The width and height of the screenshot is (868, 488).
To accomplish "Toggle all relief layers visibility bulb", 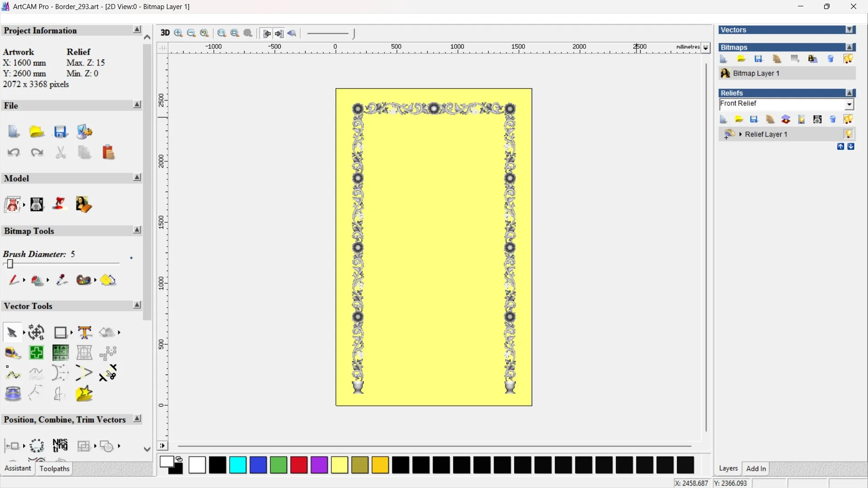I will 848,119.
